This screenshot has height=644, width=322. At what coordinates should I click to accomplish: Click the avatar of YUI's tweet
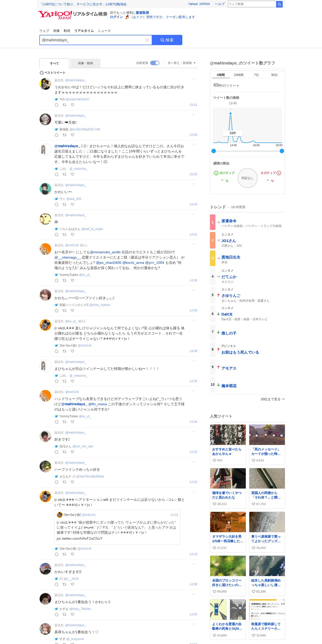tap(45, 84)
